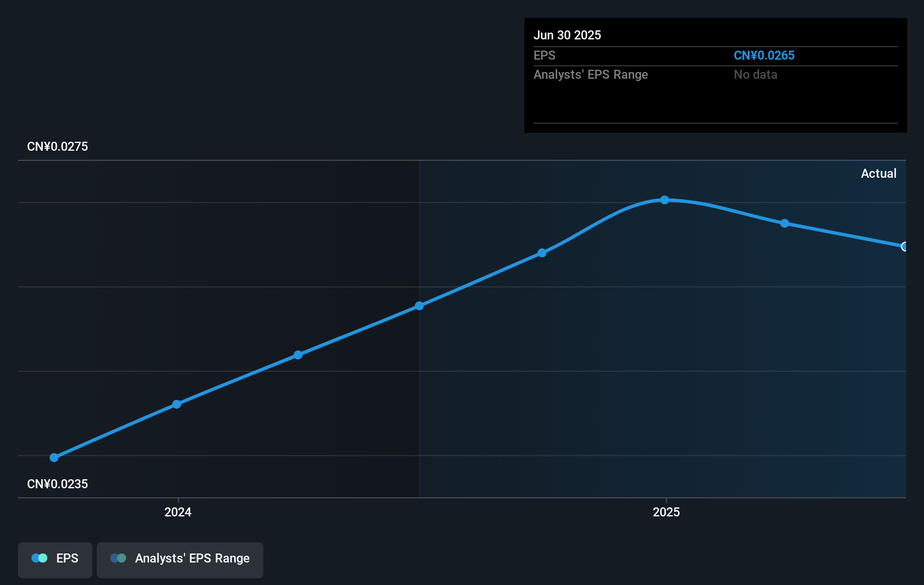Select the EPS data point below the Actual label
The width and height of the screenshot is (924, 585).
784,223
